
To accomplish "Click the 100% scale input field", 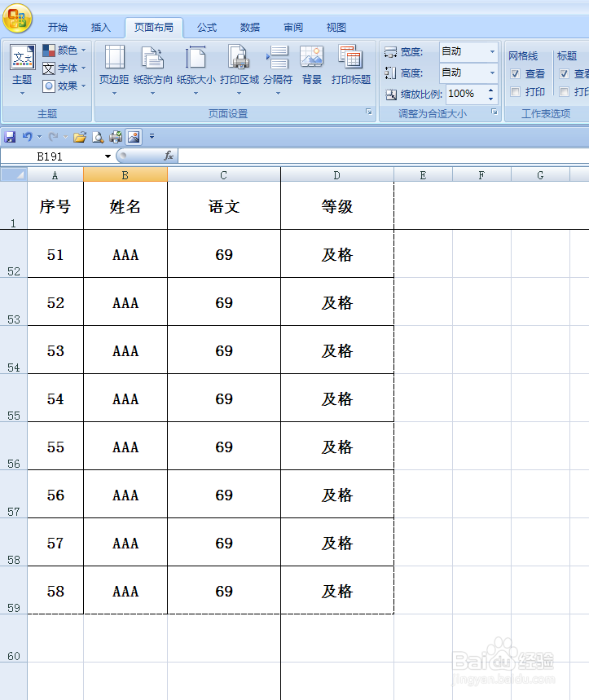I will [465, 94].
